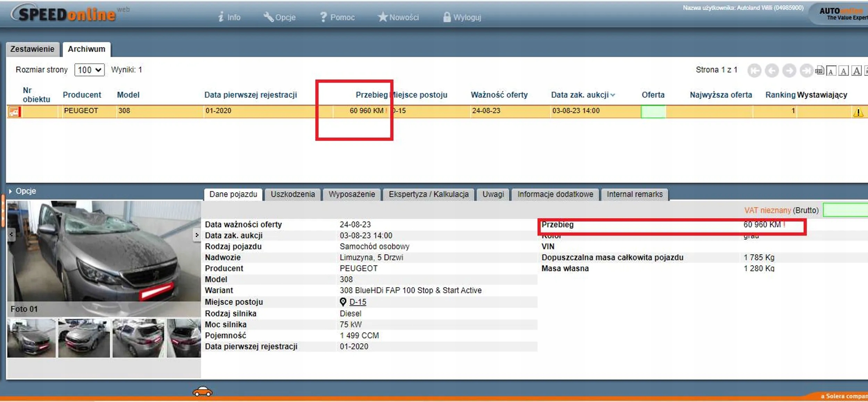This screenshot has width=868, height=402.
Task: Click the D-15 location pin icon
Action: tap(343, 302)
